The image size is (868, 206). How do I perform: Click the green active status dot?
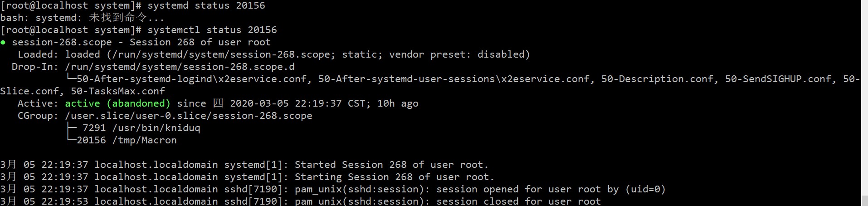tap(3, 43)
